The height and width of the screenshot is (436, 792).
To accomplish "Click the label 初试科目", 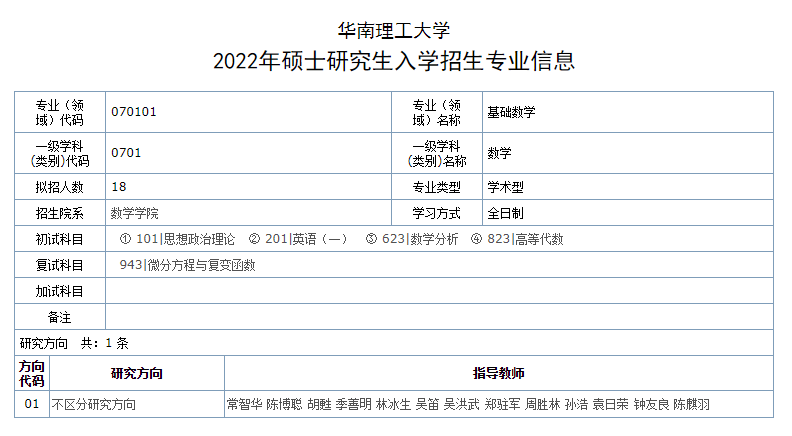I will tap(60, 239).
